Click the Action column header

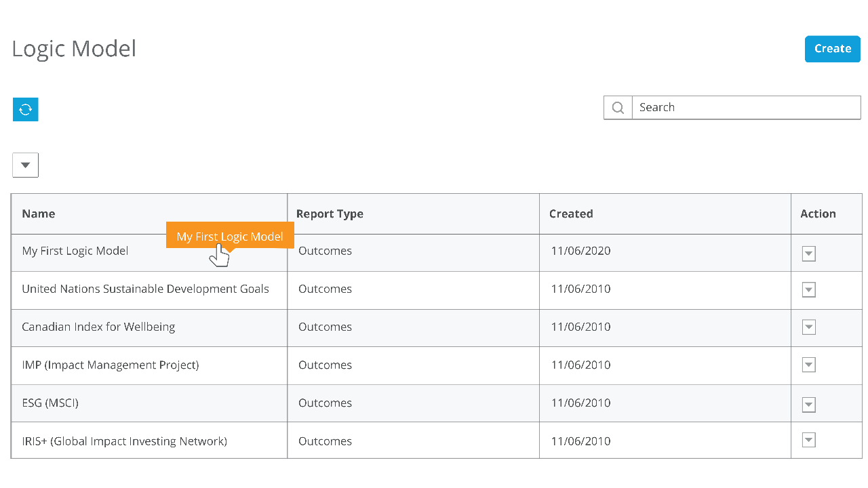click(x=818, y=213)
